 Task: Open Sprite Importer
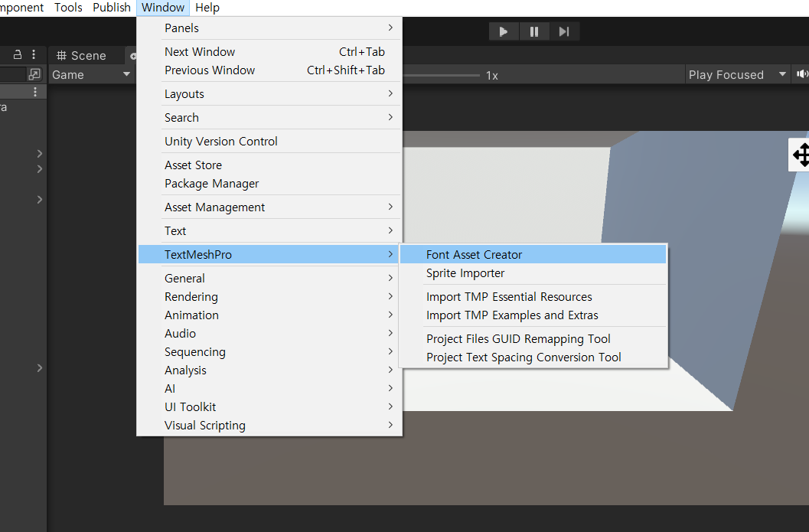533,273
